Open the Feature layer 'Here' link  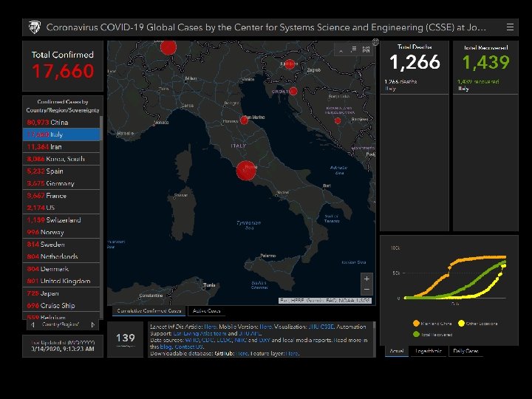pyautogui.click(x=292, y=353)
